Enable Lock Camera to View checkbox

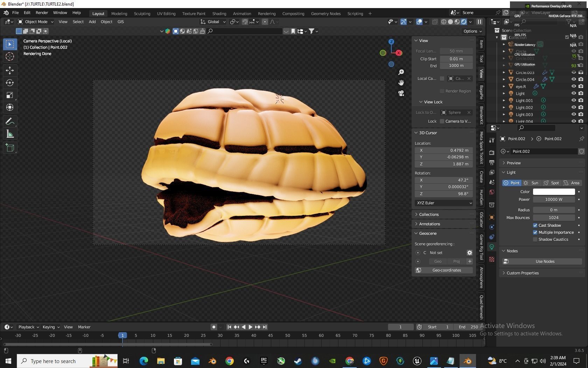(x=442, y=121)
